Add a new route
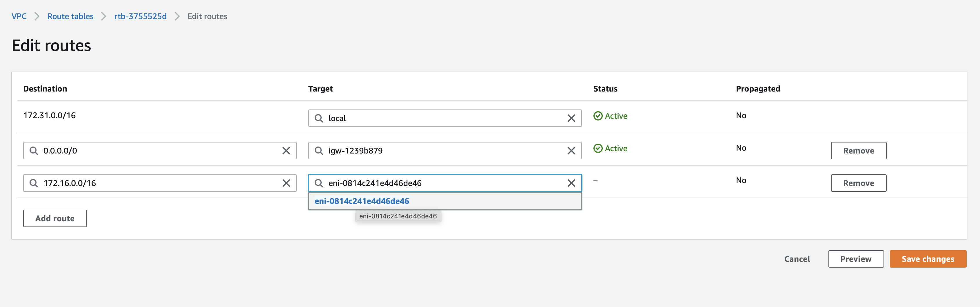The height and width of the screenshot is (307, 980). point(55,218)
